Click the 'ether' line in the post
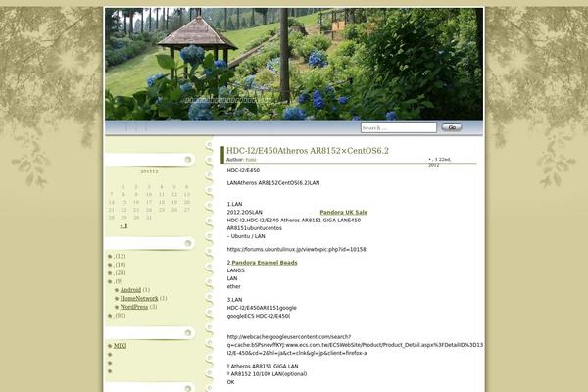Viewport: 588px width, 392px height. tap(233, 286)
